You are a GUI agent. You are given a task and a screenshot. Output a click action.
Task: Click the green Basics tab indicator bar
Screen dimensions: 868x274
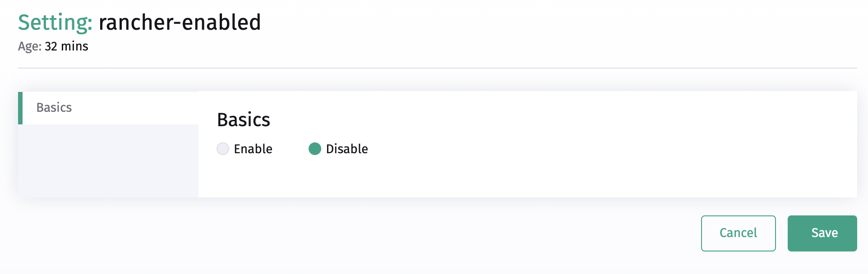21,108
